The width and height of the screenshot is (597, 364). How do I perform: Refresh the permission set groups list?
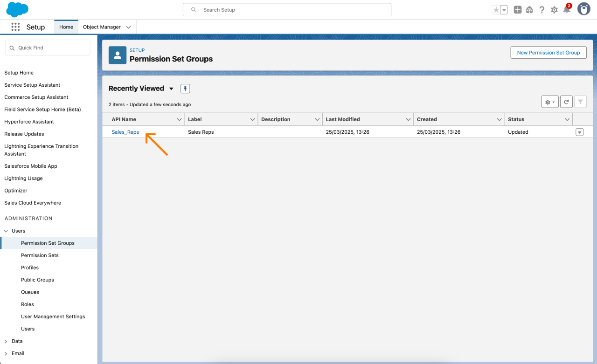[566, 102]
